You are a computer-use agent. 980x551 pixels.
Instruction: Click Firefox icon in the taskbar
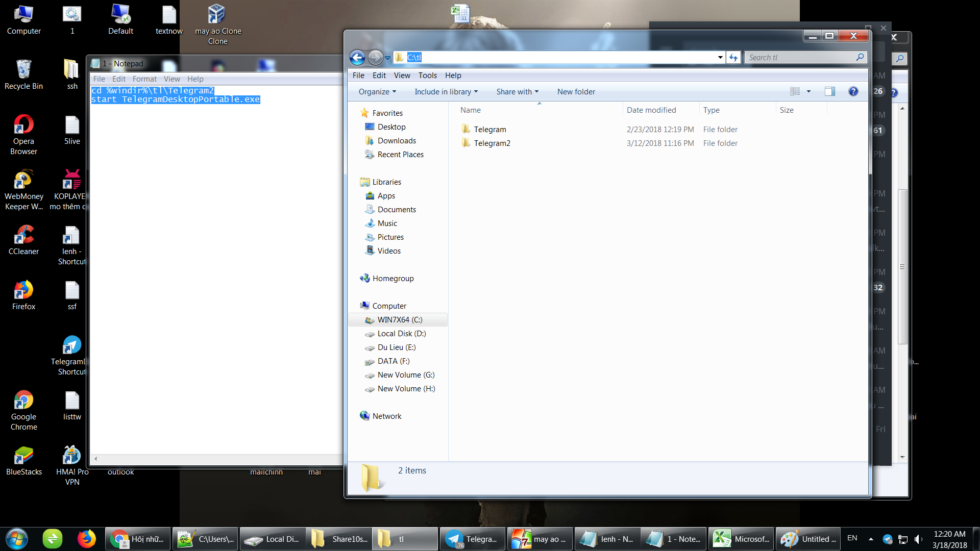click(x=86, y=539)
